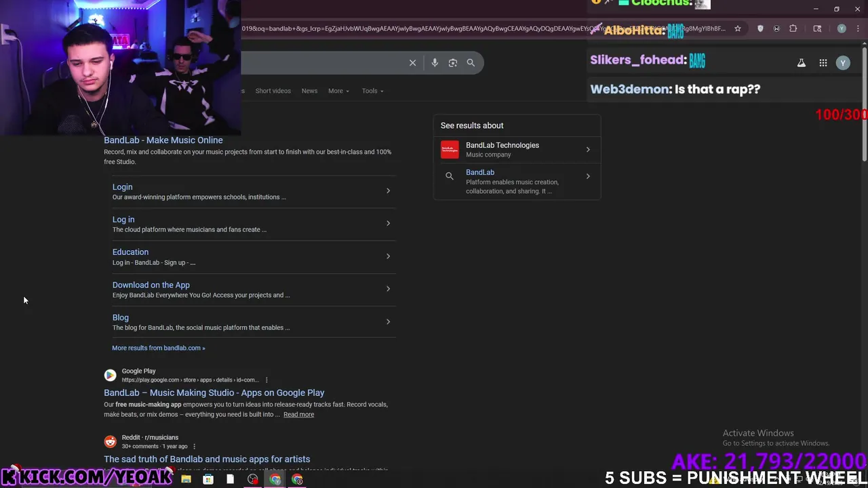This screenshot has width=868, height=488.
Task: Start voice search with the microphone icon
Action: (x=435, y=62)
